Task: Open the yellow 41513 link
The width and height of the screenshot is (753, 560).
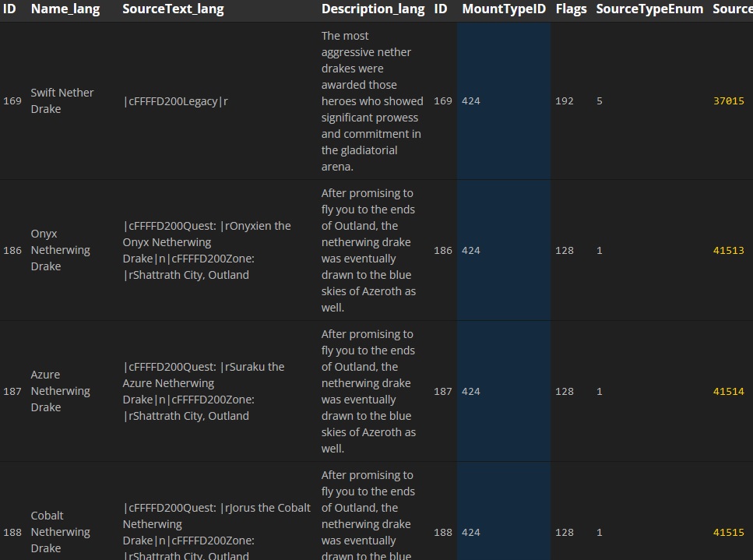Action: [728, 251]
